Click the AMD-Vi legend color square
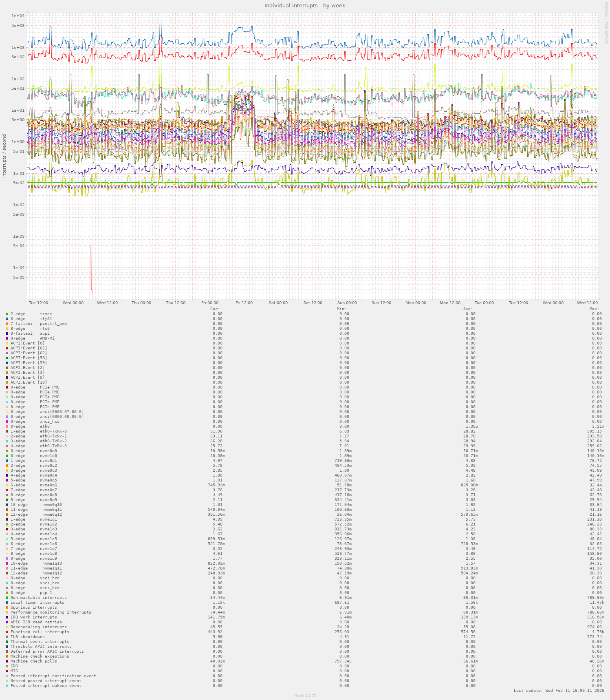 click(x=7, y=338)
